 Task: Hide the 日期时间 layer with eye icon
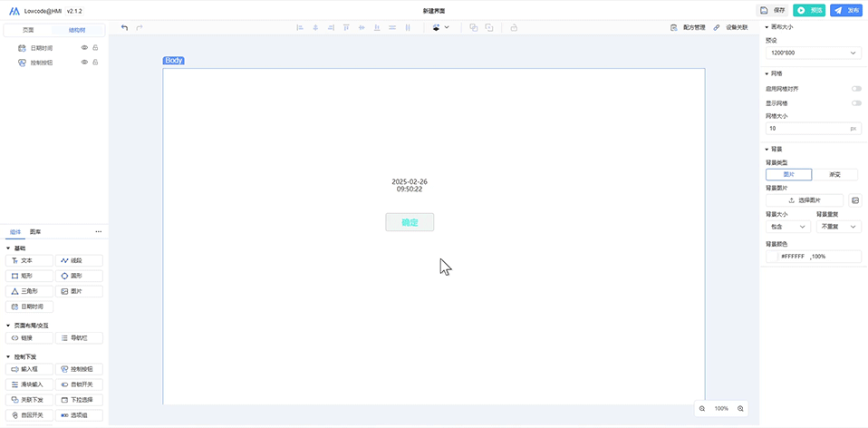pos(84,47)
